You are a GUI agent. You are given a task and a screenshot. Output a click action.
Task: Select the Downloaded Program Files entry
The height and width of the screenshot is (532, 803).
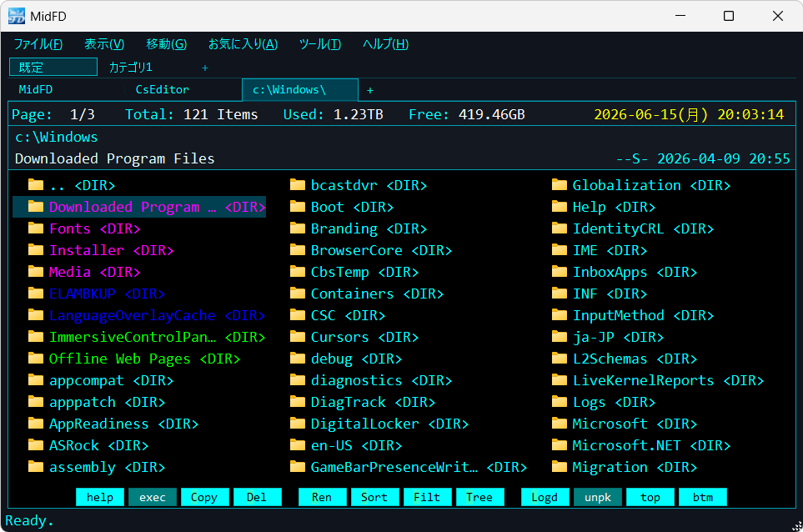pos(139,207)
